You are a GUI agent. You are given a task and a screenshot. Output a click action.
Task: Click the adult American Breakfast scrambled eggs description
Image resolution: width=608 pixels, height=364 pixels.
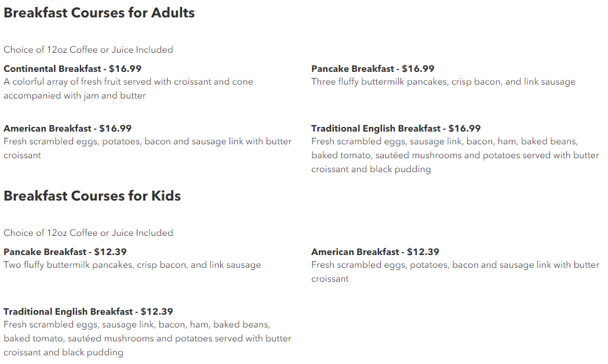pos(147,148)
